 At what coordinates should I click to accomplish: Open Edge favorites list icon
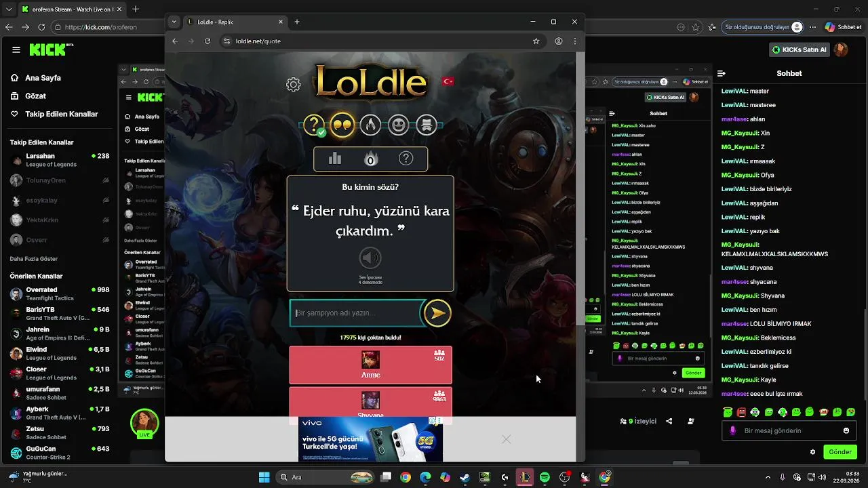(x=711, y=27)
